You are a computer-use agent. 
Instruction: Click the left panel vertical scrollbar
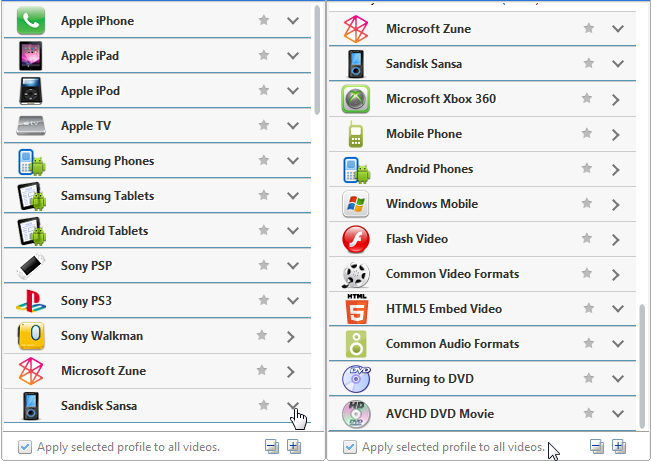(x=317, y=60)
